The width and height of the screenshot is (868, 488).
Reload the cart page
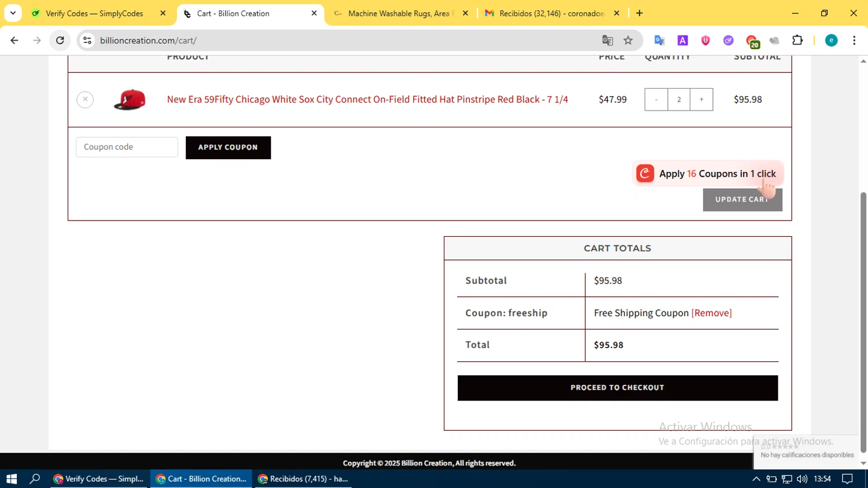[60, 41]
